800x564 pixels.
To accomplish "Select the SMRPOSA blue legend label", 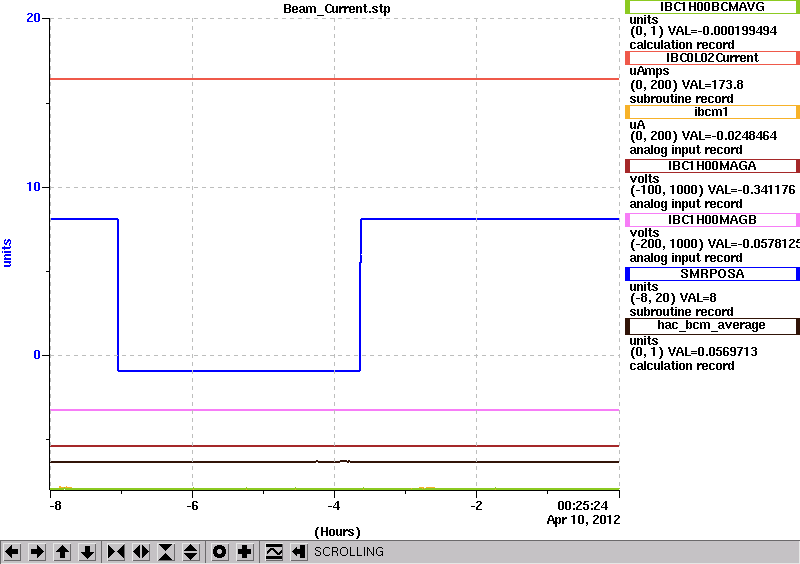I will tap(712, 274).
